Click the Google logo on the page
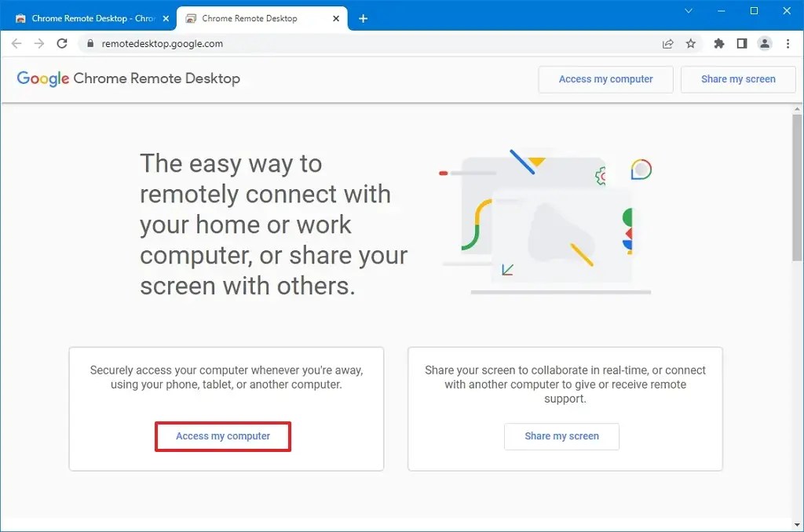The width and height of the screenshot is (804, 532). 42,78
